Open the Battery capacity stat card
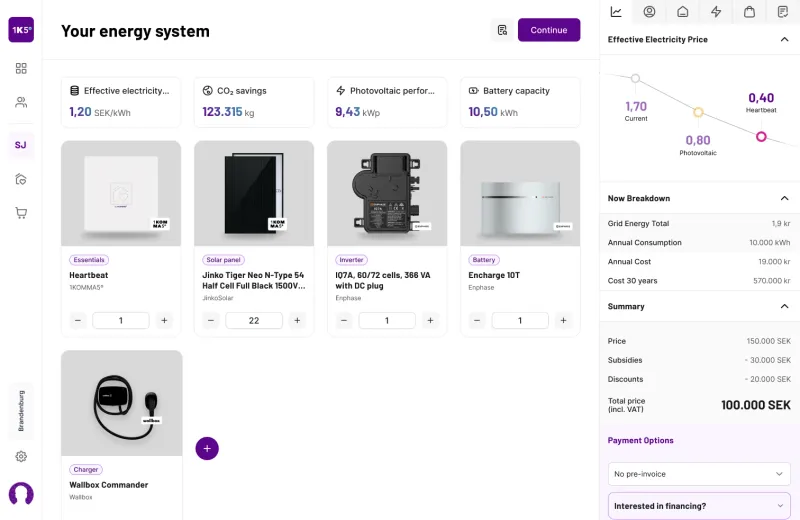 click(x=520, y=102)
